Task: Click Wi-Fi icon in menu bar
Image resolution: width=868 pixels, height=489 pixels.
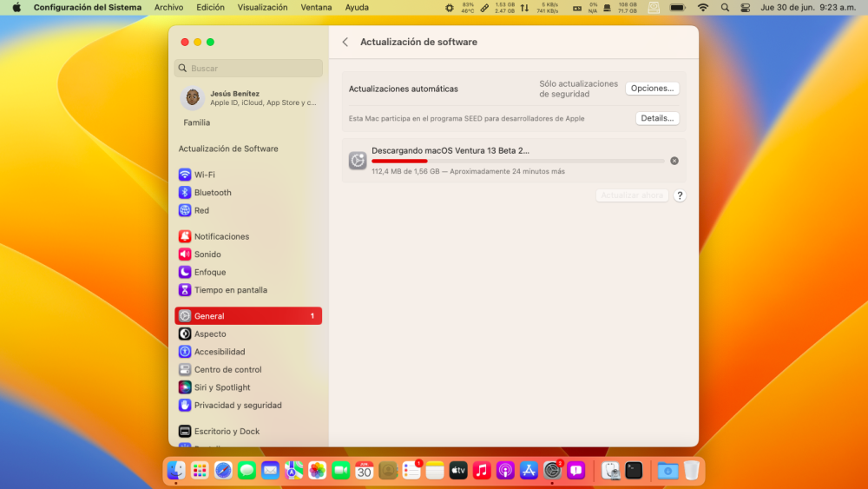Action: click(703, 8)
